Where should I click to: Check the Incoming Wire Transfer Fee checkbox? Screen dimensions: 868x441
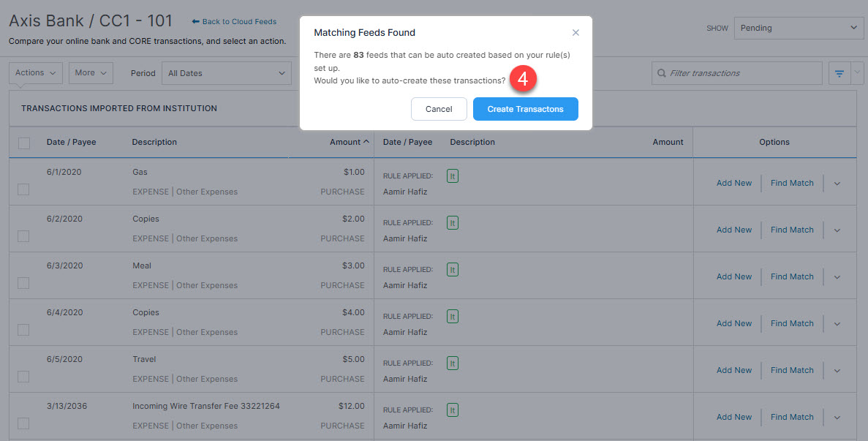click(23, 423)
